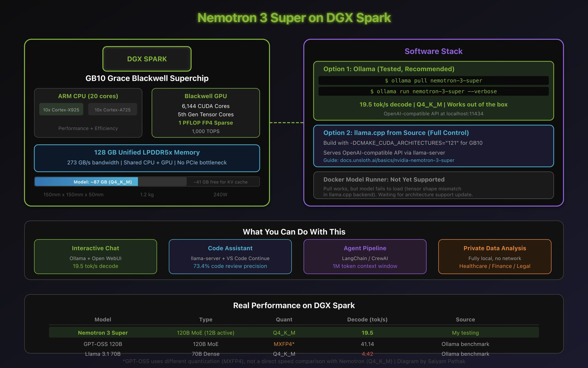
Task: Click the 6,144 CUDA Cores line
Action: coord(206,106)
